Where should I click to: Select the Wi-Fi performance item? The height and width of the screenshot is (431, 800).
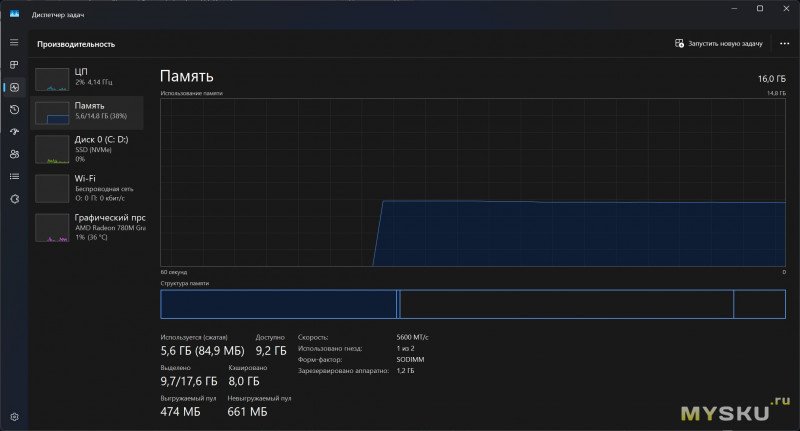point(88,186)
